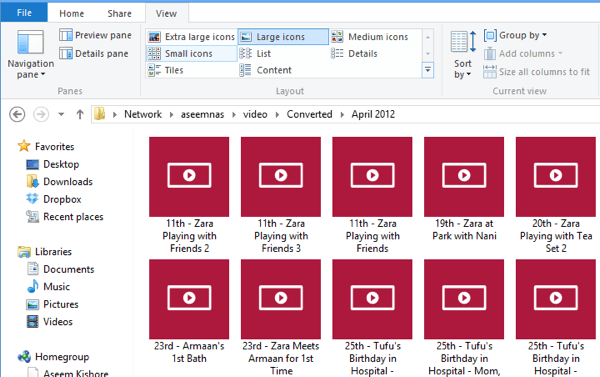Screen dimensions: 600x377
Task: Click Network in the address bar
Action: click(143, 114)
